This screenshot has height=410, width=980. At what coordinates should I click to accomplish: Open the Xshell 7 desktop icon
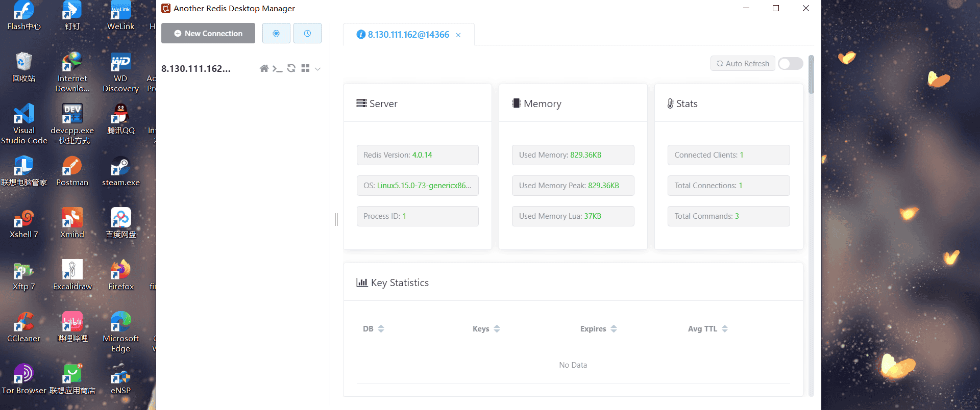click(23, 223)
